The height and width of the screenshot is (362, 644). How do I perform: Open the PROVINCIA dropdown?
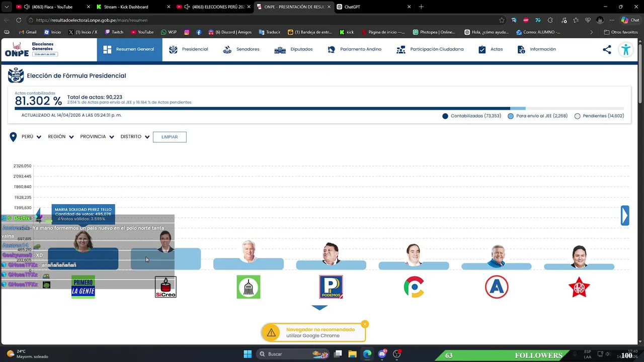[x=97, y=137]
